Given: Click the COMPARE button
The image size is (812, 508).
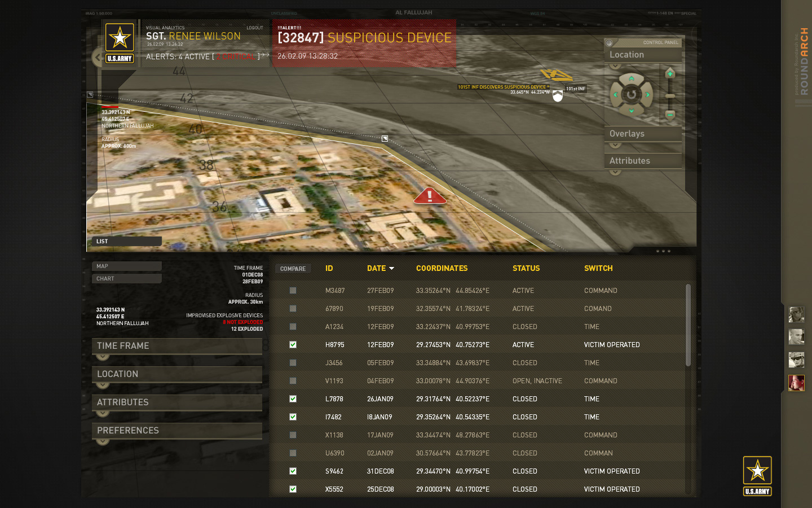Looking at the screenshot, I should point(293,269).
